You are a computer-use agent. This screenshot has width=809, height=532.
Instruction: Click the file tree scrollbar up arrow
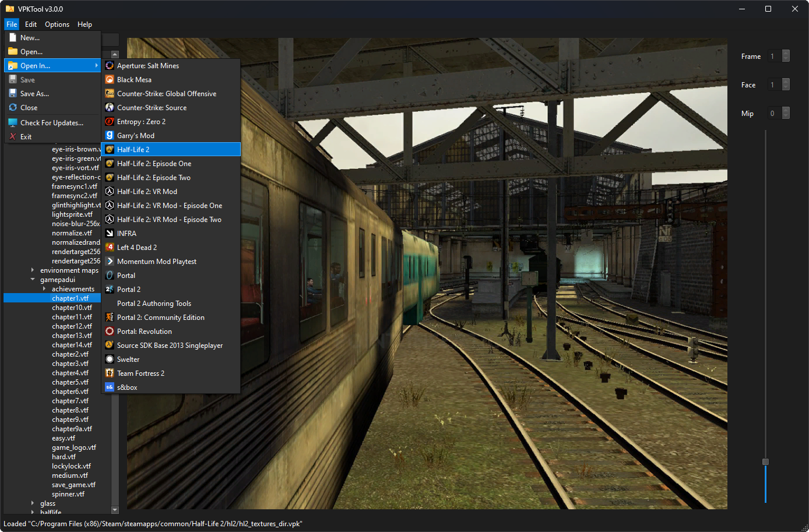tap(115, 54)
